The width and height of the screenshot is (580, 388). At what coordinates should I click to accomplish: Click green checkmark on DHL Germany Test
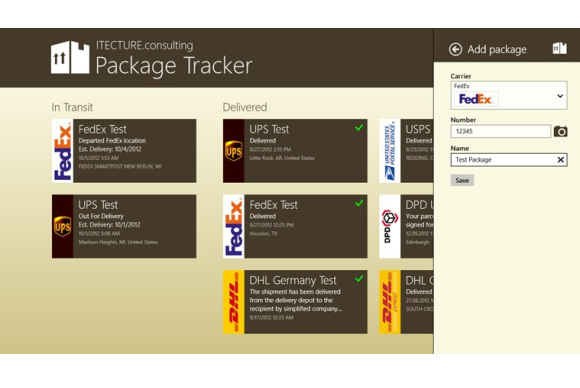coord(359,279)
